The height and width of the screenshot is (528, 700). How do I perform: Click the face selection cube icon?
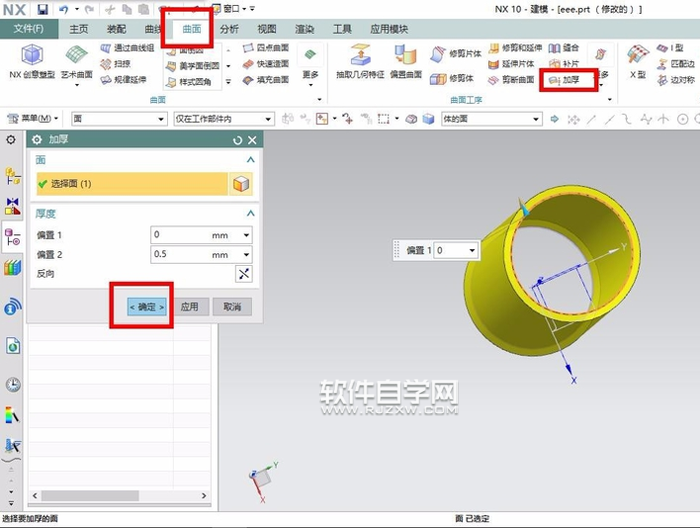click(x=241, y=184)
